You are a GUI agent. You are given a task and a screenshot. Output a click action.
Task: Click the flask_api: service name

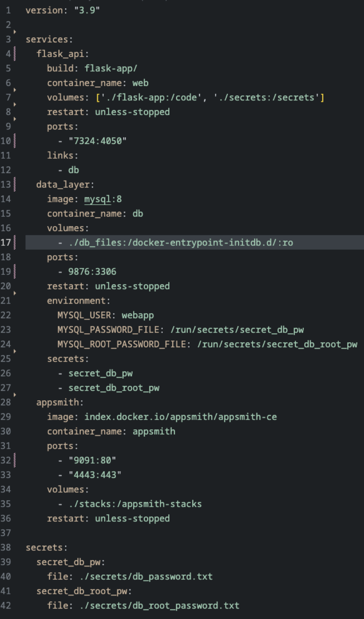pyautogui.click(x=63, y=54)
